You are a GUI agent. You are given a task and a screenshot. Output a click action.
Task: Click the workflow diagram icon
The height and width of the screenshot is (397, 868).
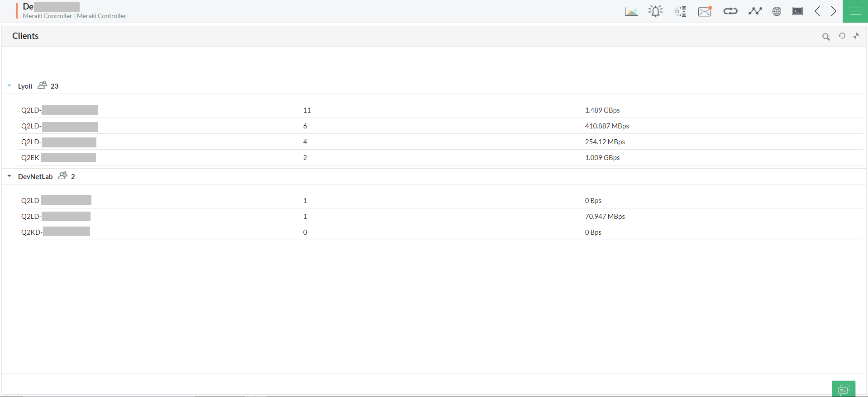tap(680, 11)
